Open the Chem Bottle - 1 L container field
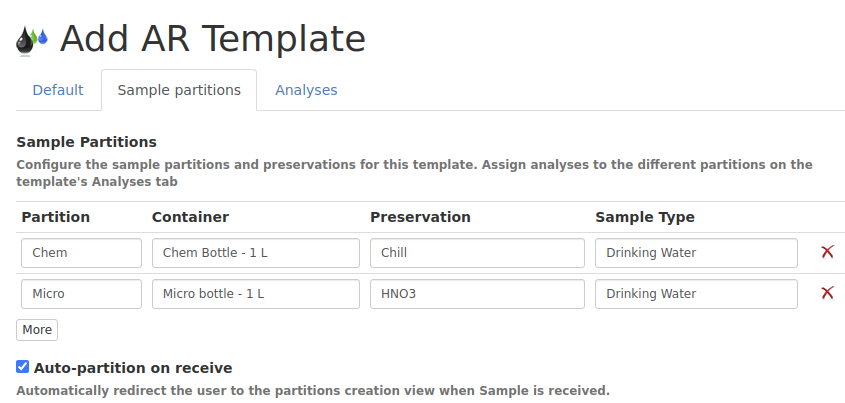 (255, 253)
